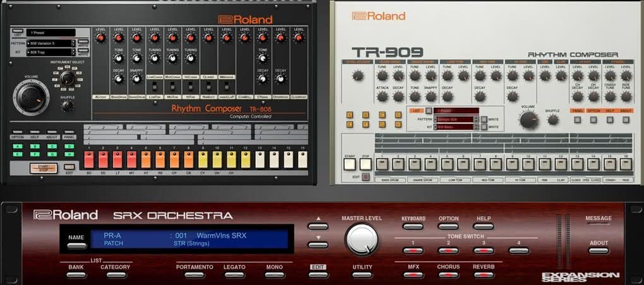Click TR-808 pattern field stepper arrows
This screenshot has width=644, height=285.
coord(73,43)
